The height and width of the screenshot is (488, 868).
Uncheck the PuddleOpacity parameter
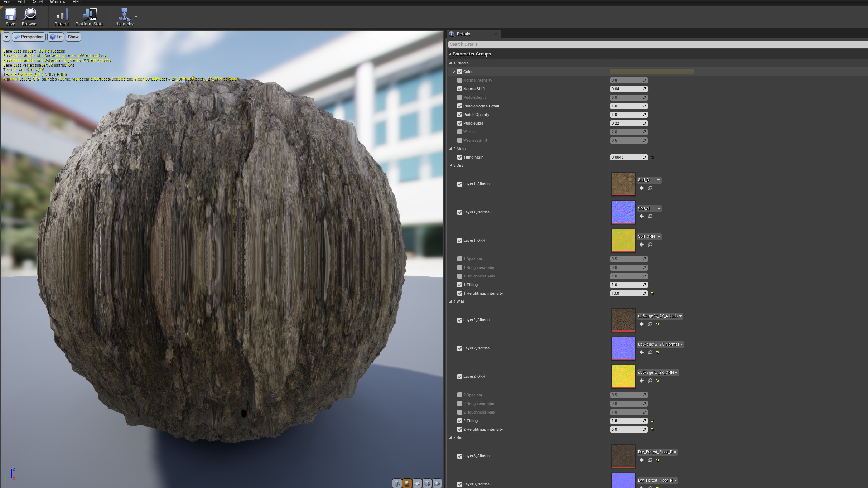(x=460, y=115)
